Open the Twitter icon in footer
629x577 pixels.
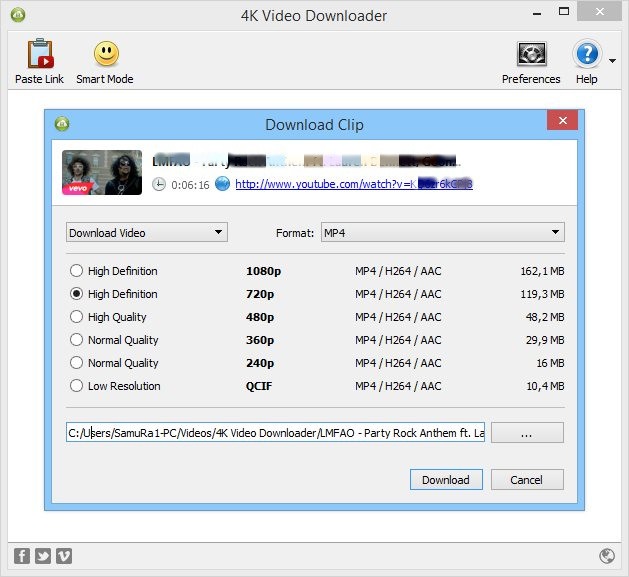[43, 556]
